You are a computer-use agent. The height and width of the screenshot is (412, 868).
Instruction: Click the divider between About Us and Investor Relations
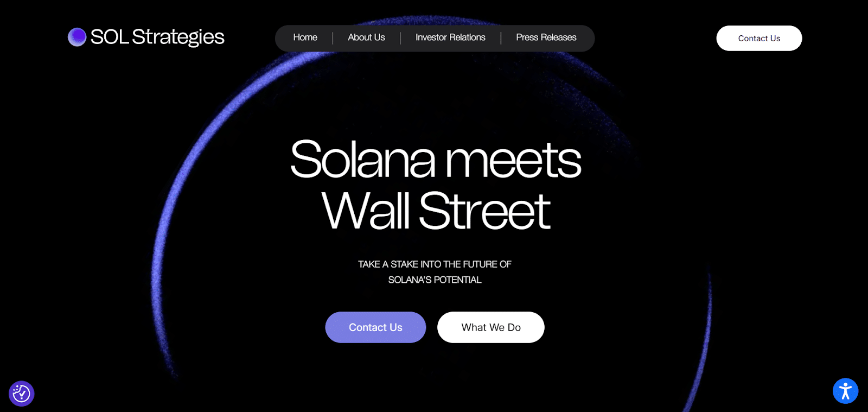[x=400, y=38]
